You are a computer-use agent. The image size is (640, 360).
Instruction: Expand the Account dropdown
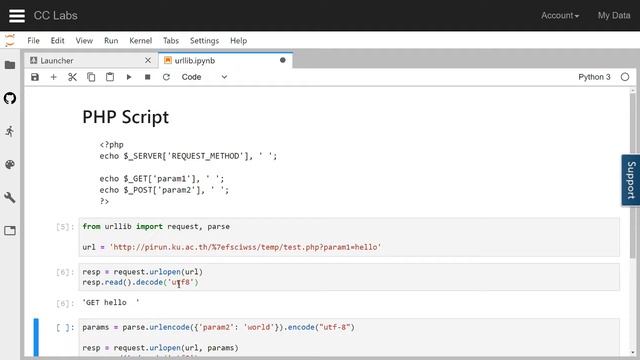click(x=560, y=16)
